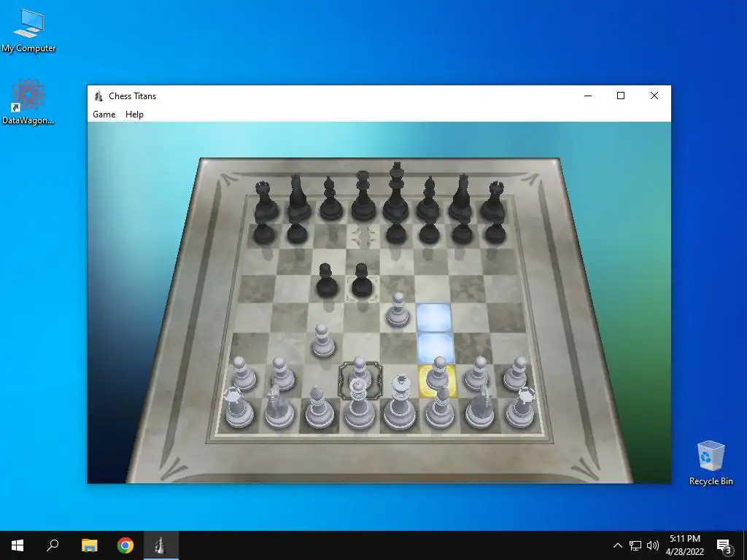Click the black e-file pawn before king

[396, 233]
